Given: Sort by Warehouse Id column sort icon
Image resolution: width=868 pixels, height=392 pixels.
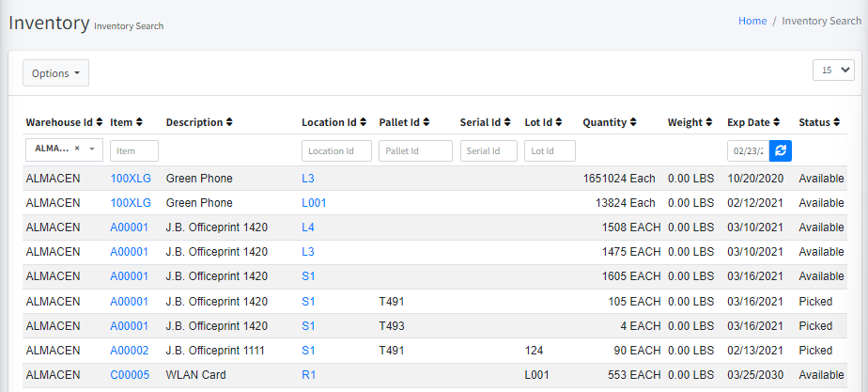Looking at the screenshot, I should (x=100, y=123).
